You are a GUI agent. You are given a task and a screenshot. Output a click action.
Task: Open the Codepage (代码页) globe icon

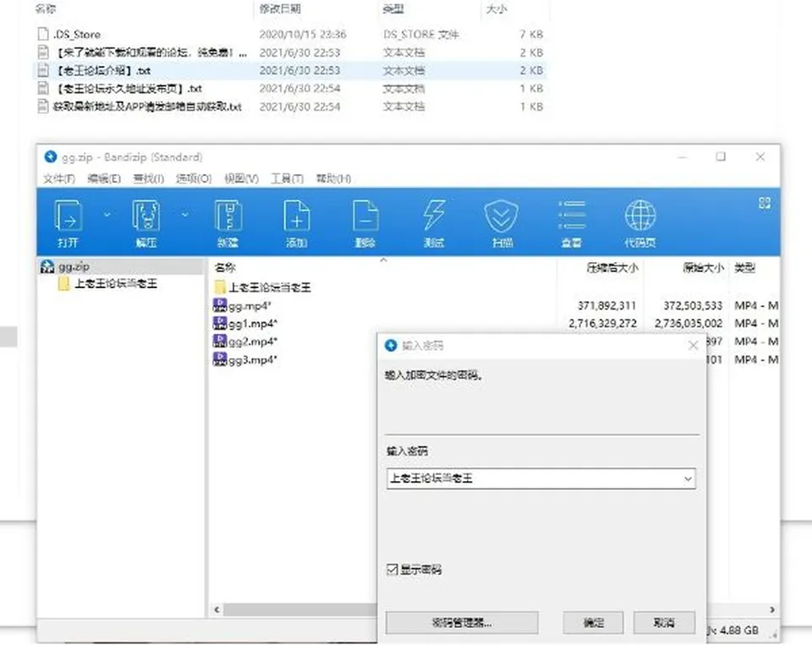[x=640, y=216]
